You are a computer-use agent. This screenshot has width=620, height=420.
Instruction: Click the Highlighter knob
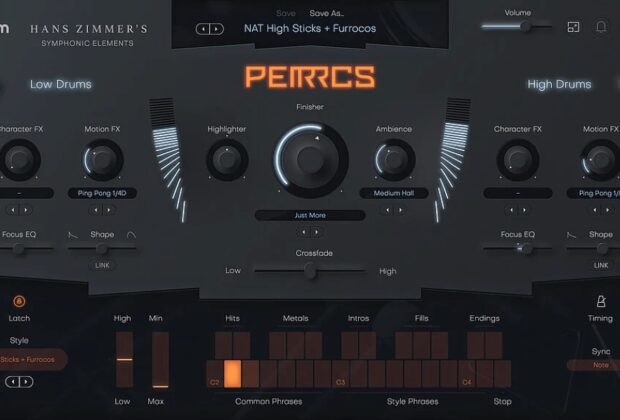pos(227,160)
